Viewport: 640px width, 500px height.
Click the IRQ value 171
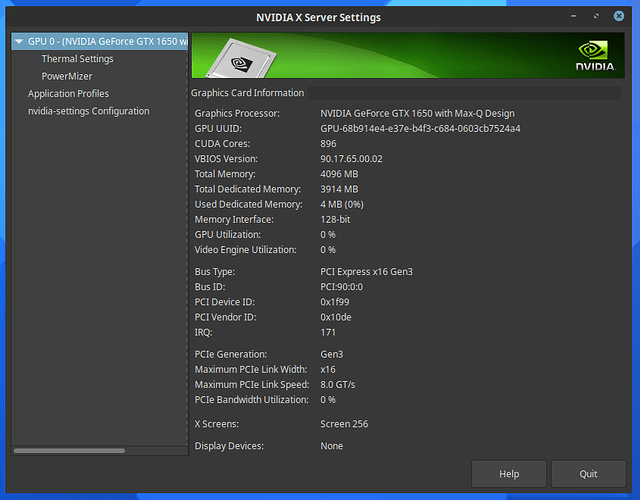tap(328, 332)
